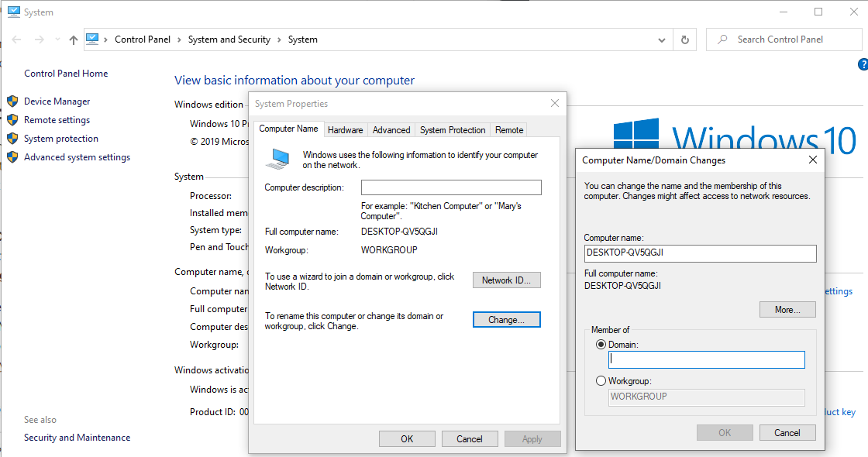Close the System Properties dialog with X
This screenshot has height=457, width=868.
[555, 103]
